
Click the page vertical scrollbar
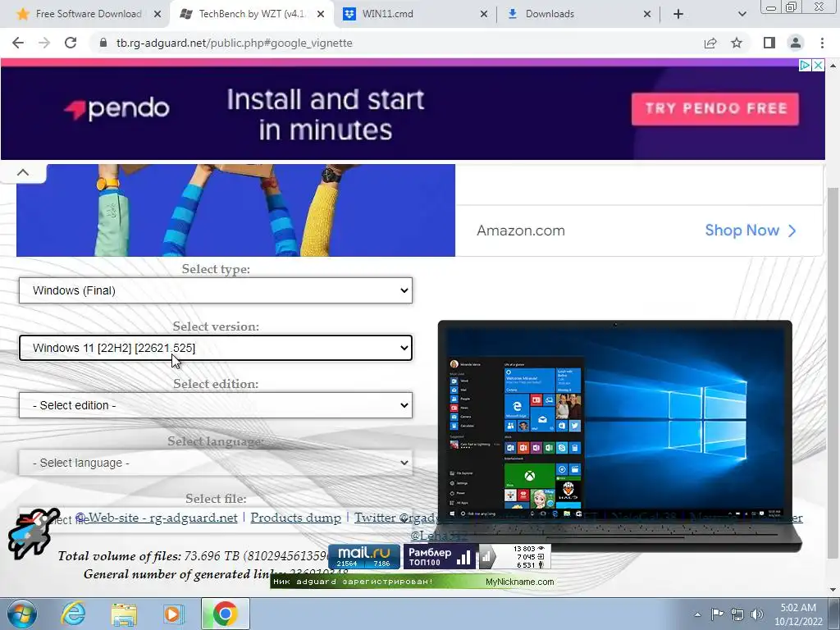833,375
